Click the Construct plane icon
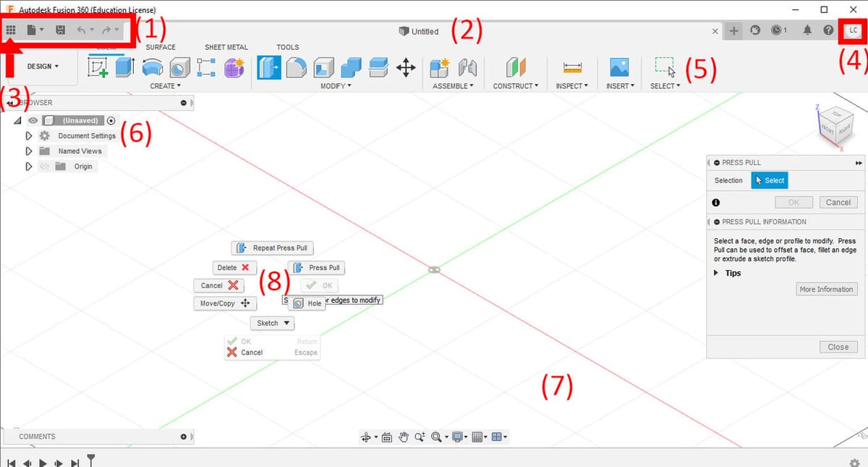 point(515,68)
